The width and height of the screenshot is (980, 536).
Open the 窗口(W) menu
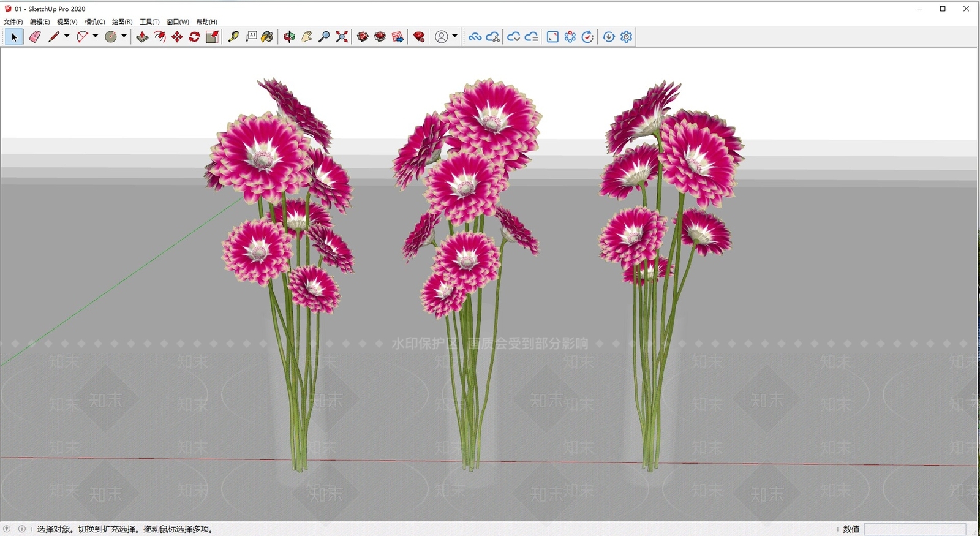(178, 21)
